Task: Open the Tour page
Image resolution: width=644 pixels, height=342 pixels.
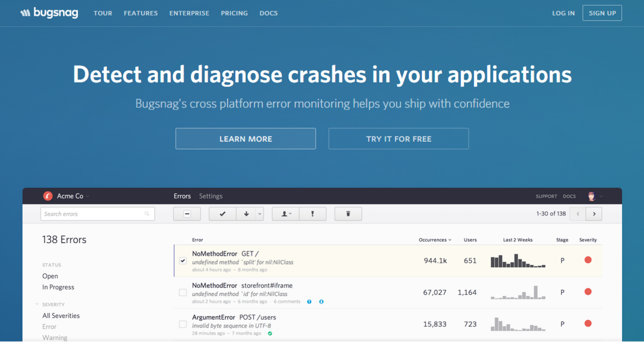Action: tap(103, 13)
